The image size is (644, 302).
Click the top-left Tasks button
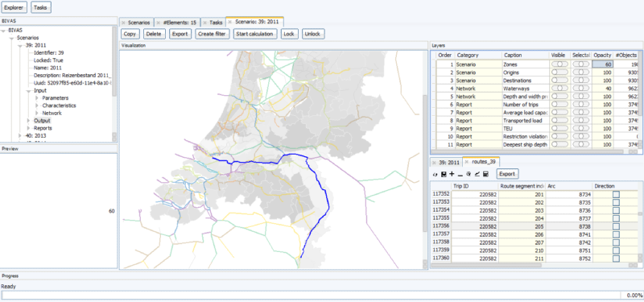coord(41,7)
